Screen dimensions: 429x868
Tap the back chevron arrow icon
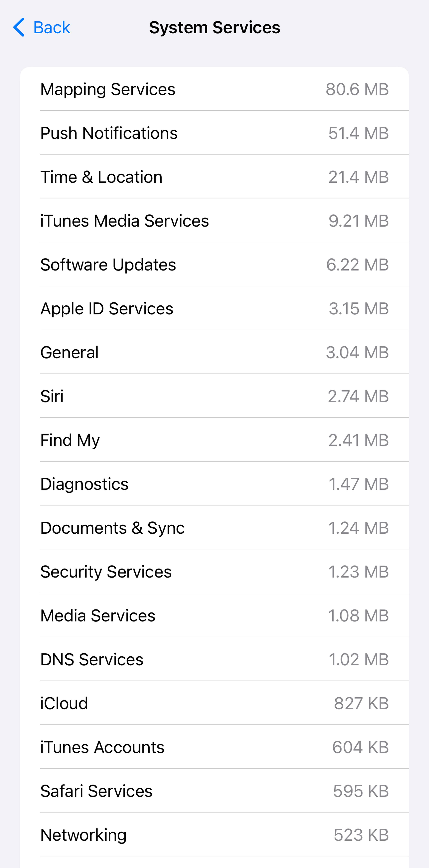19,27
